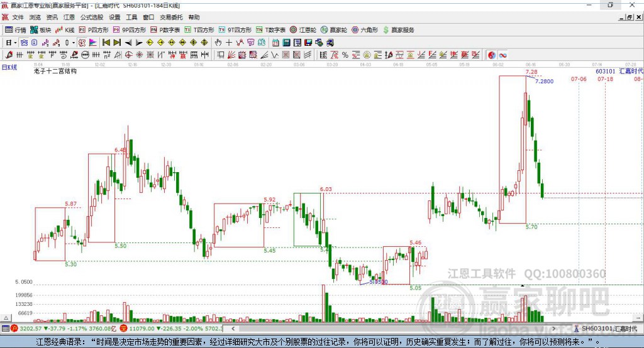
Task: Click the right scroll arrow of the horizontal scrollbar
Action: 553,329
